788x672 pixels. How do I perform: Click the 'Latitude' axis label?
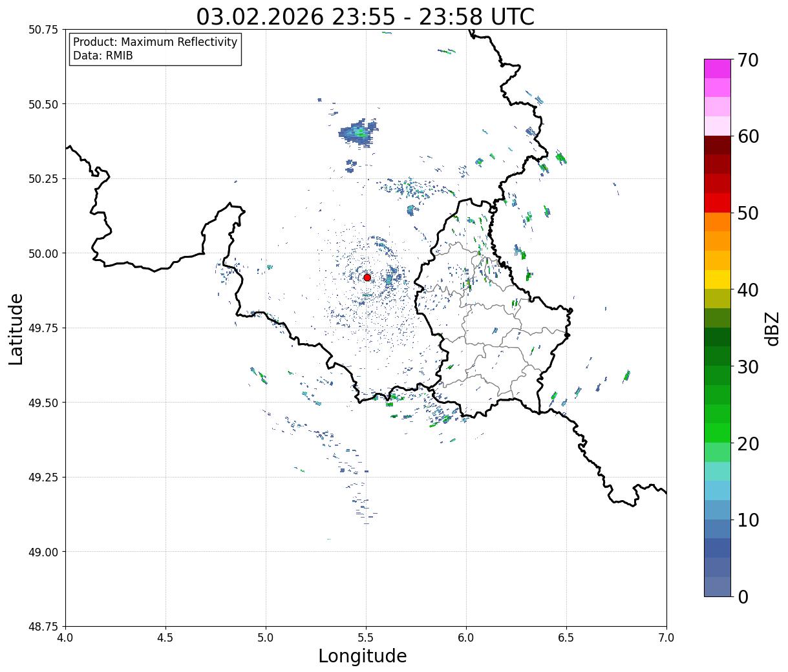[x=16, y=329]
